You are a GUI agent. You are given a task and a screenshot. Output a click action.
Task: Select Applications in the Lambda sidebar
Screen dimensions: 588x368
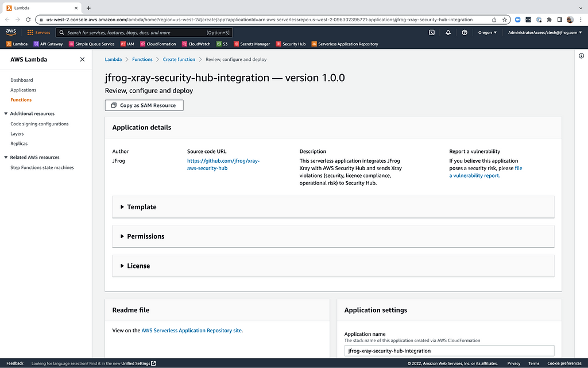23,90
